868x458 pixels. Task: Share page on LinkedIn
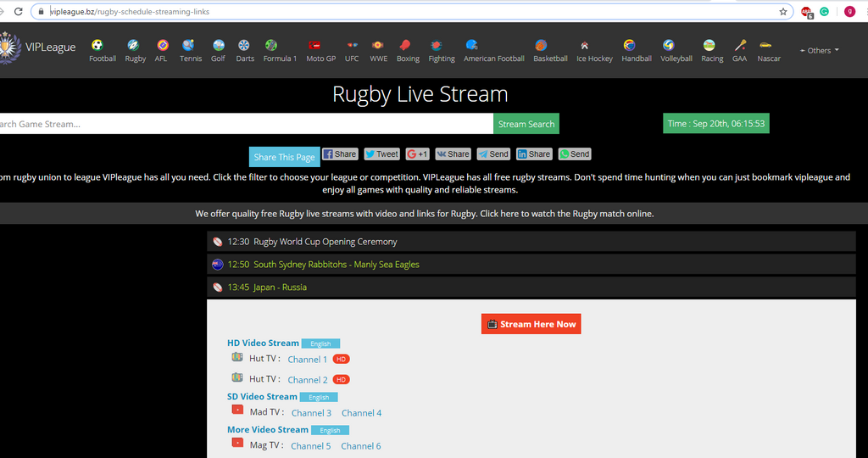tap(534, 154)
